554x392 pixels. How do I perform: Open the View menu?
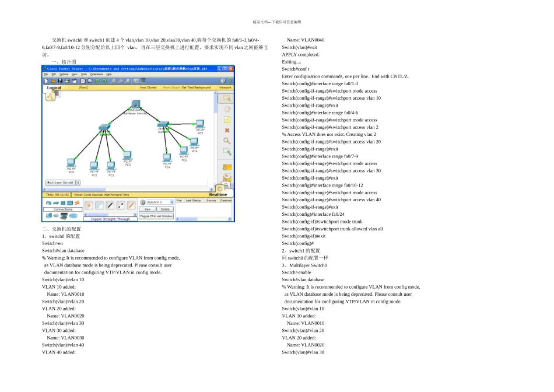[75, 74]
